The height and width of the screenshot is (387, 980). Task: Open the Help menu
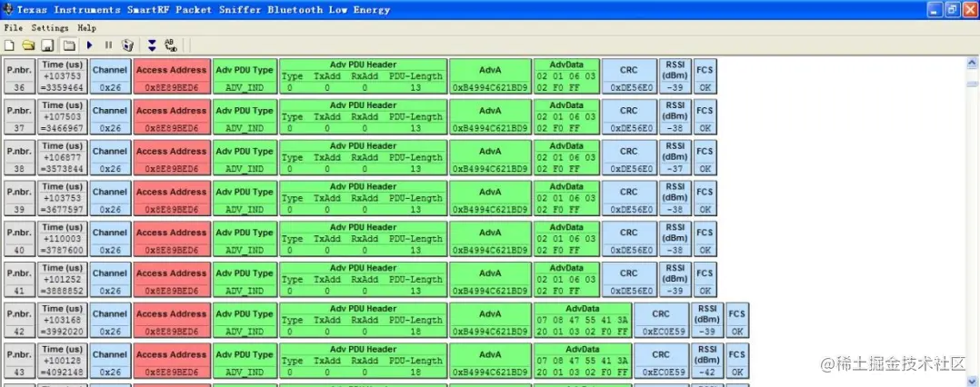click(87, 28)
